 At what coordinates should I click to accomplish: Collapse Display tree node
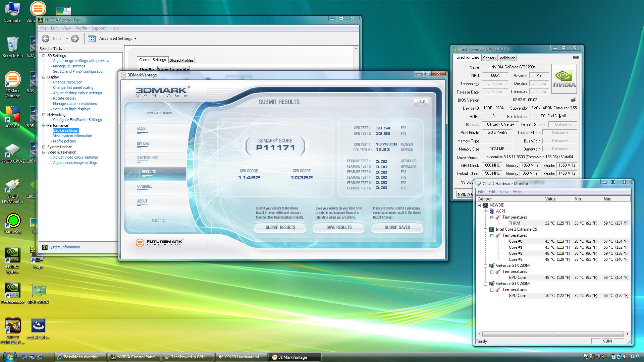tap(44, 77)
